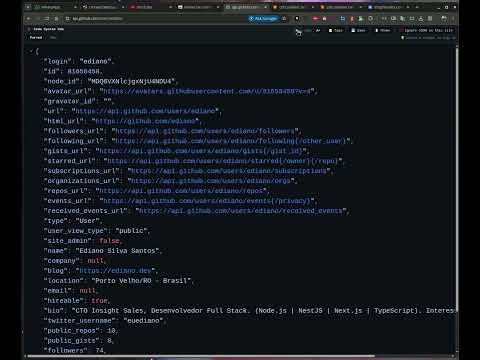Click the email null value

click(87, 291)
